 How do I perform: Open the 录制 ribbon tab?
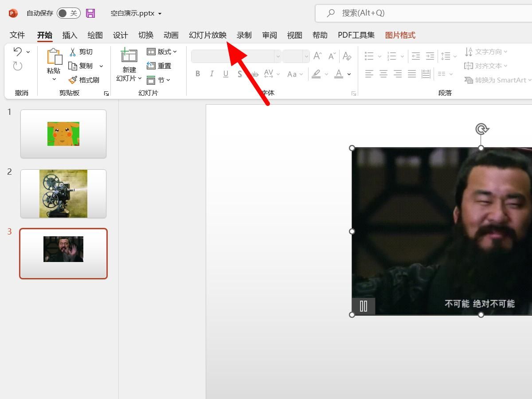[244, 35]
